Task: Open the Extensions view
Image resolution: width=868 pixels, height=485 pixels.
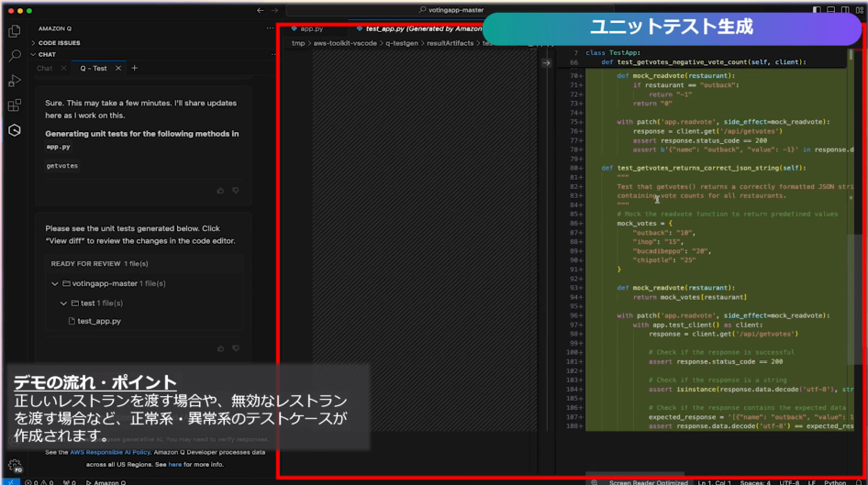Action: [15, 105]
